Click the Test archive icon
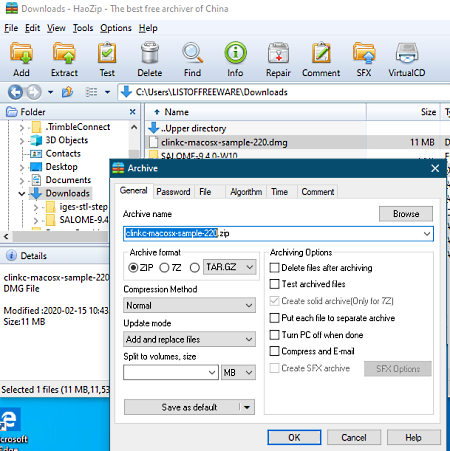450x451 pixels. (107, 53)
